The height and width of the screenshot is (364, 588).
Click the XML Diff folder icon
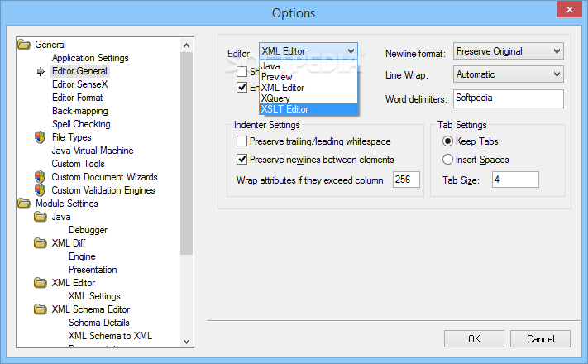[40, 243]
